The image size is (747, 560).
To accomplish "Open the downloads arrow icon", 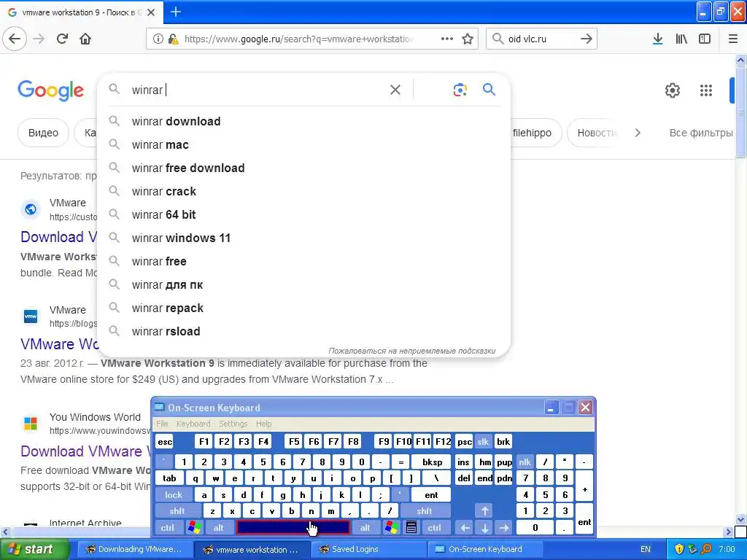I will tap(658, 39).
